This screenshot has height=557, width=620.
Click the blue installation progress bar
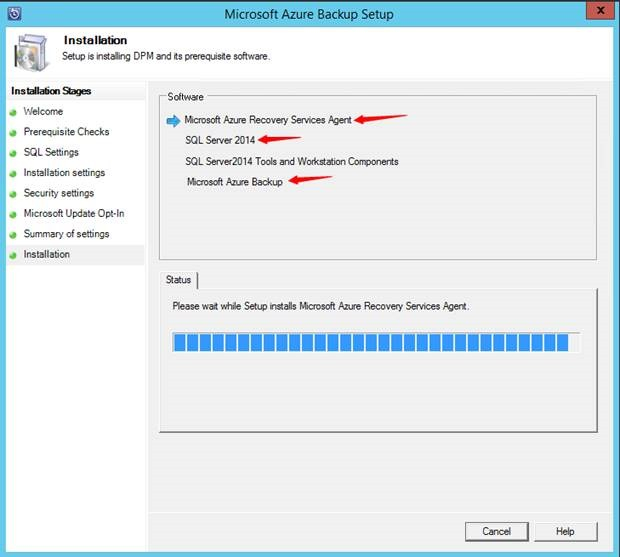click(x=370, y=343)
